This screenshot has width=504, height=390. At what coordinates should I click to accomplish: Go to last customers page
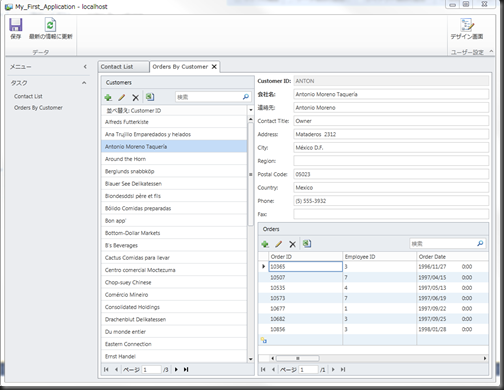pos(186,369)
